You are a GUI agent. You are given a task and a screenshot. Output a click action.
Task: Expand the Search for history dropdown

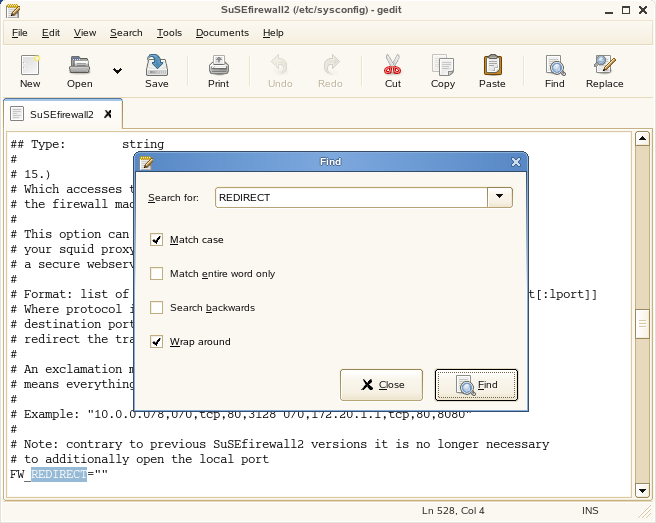click(x=500, y=197)
